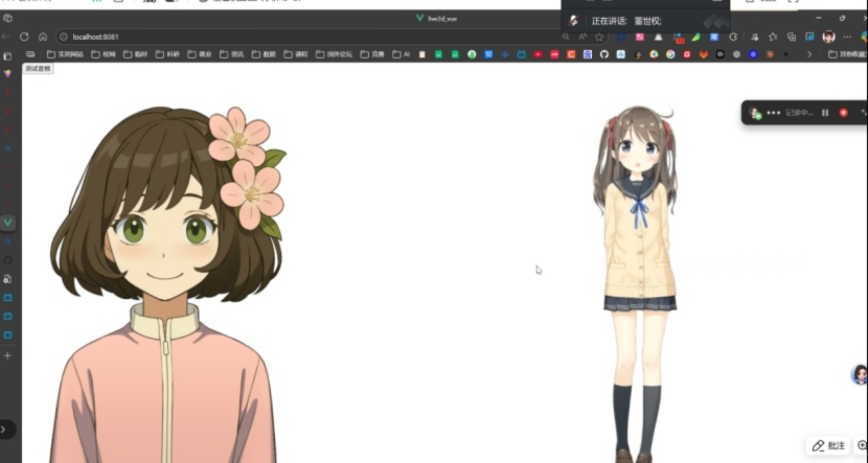
Task: Expand bookmarks overflow chevron
Action: point(809,54)
